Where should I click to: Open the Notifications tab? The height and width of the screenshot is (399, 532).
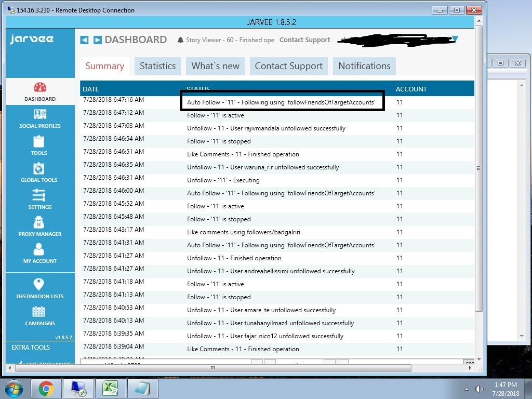[x=364, y=66]
